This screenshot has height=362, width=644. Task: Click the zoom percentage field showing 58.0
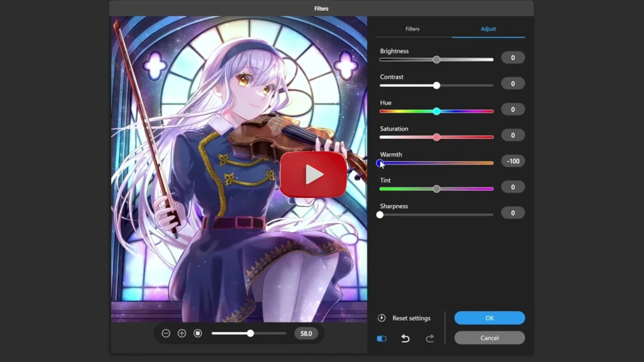click(x=306, y=334)
